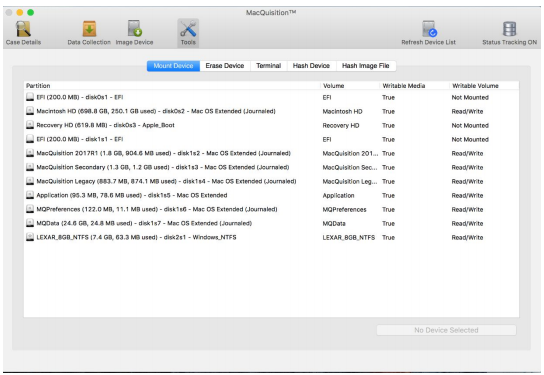
Task: Click disk icon of MacQuisition Legacy row
Action: [30, 181]
